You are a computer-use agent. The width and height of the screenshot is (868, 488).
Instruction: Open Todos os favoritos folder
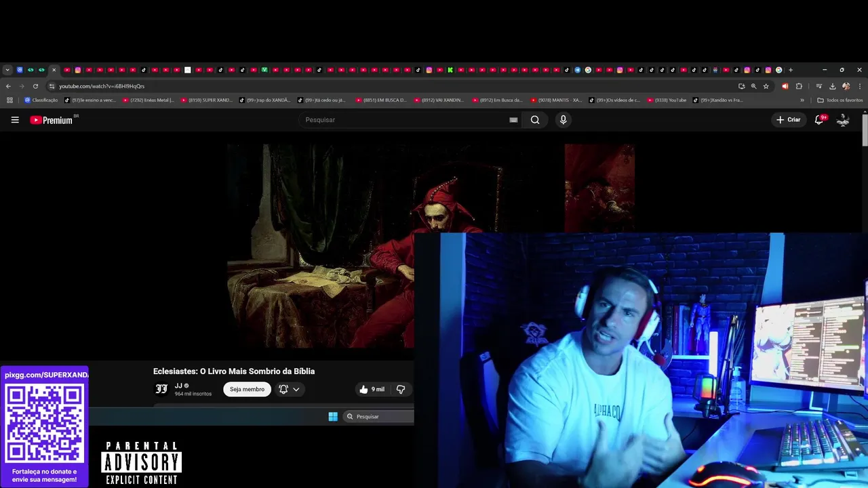pos(840,100)
